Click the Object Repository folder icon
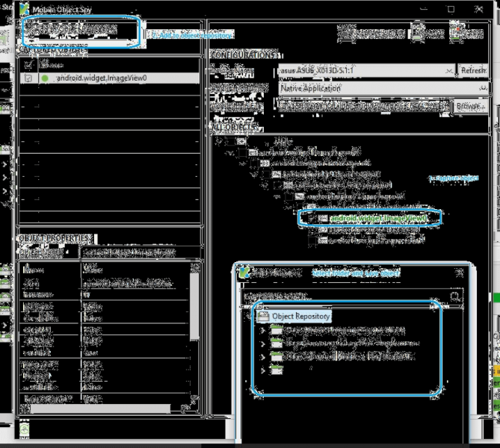Image resolution: width=500 pixels, height=448 pixels. point(262,316)
